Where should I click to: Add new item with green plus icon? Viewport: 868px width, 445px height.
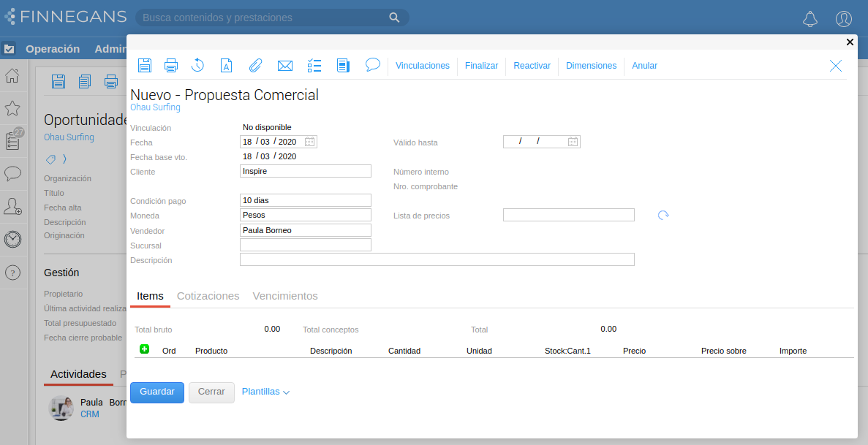pyautogui.click(x=144, y=350)
